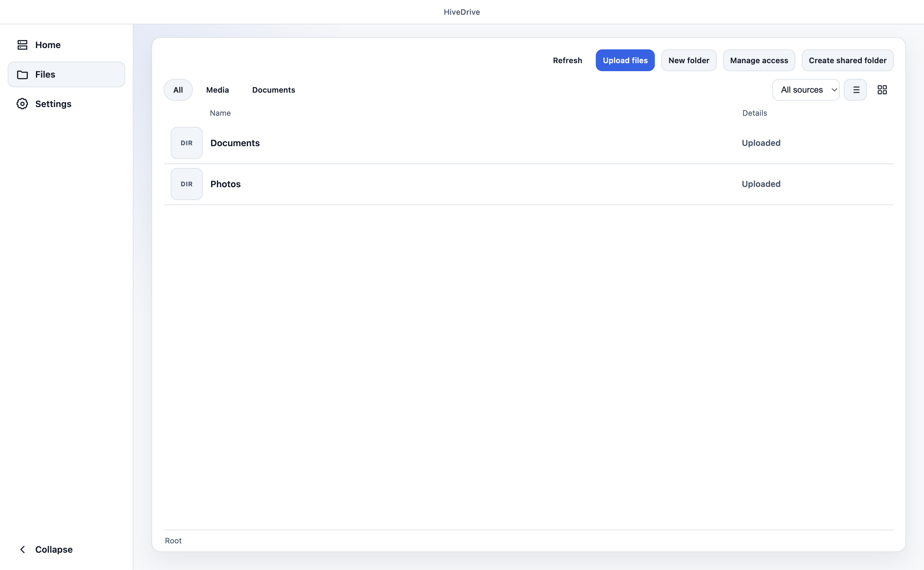Click the Refresh button
Image resolution: width=924 pixels, height=570 pixels.
point(567,60)
